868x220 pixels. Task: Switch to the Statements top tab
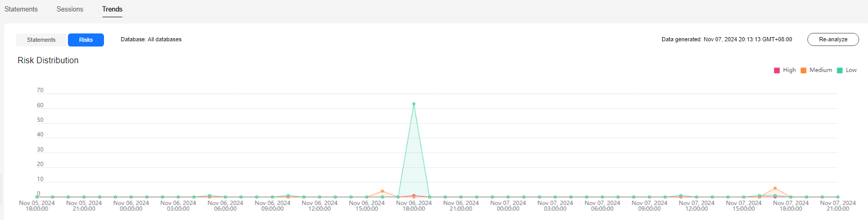21,9
